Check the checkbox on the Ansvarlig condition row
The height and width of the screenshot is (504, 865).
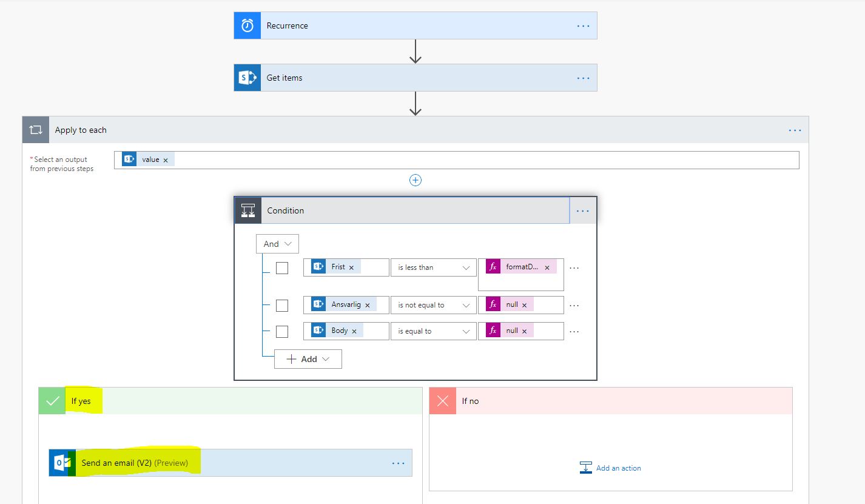tap(281, 305)
